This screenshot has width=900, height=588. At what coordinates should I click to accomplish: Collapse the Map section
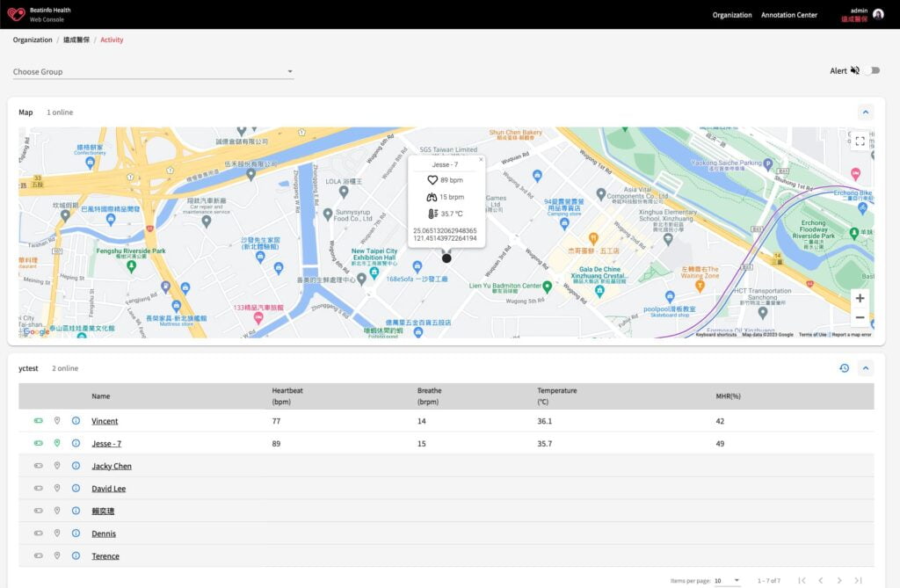(866, 112)
